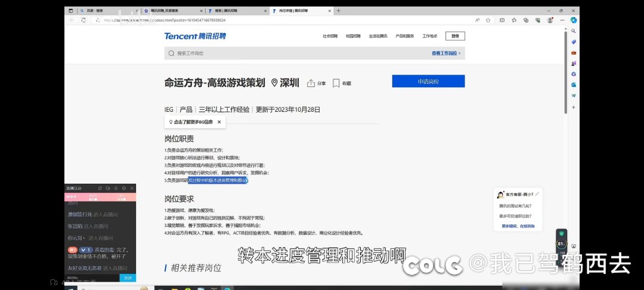Open the Copilot icon in Edge
This screenshot has width=644, height=290.
(574, 20)
